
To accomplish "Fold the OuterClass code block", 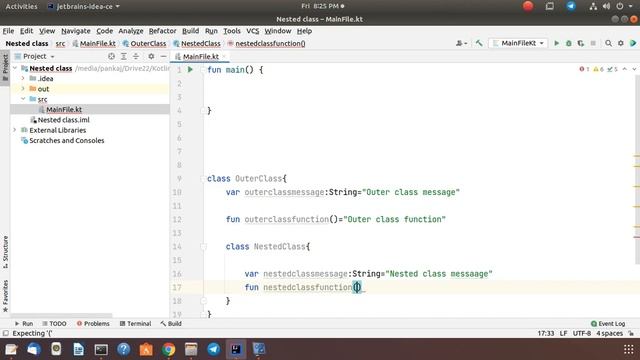I will [x=203, y=179].
